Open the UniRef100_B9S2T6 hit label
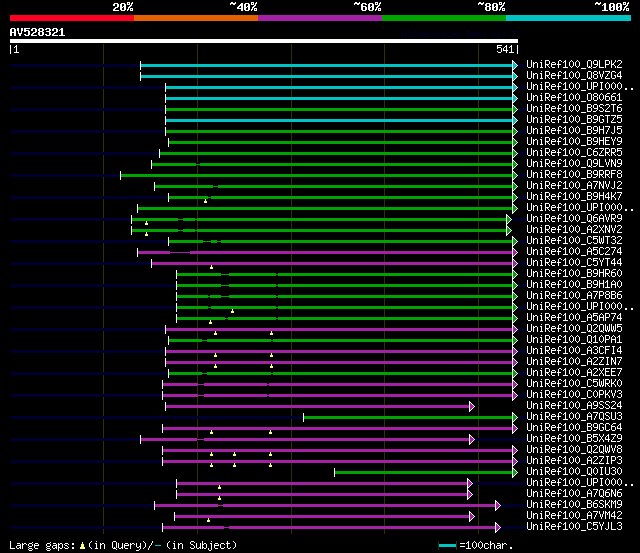The height and width of the screenshot is (553, 640). point(574,109)
